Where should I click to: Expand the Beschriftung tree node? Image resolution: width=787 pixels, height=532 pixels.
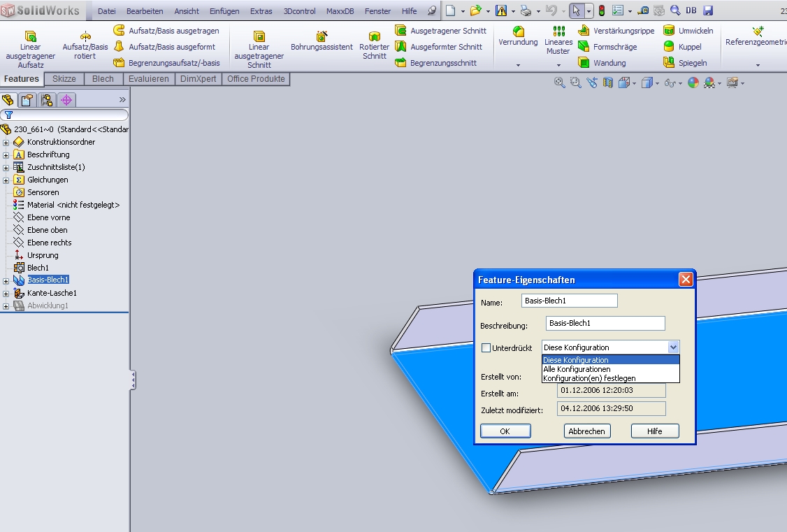coord(6,155)
